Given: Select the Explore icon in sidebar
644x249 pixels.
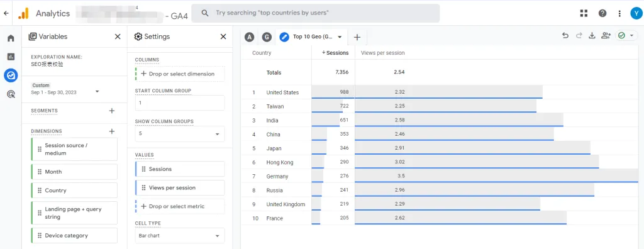Looking at the screenshot, I should click(x=11, y=75).
